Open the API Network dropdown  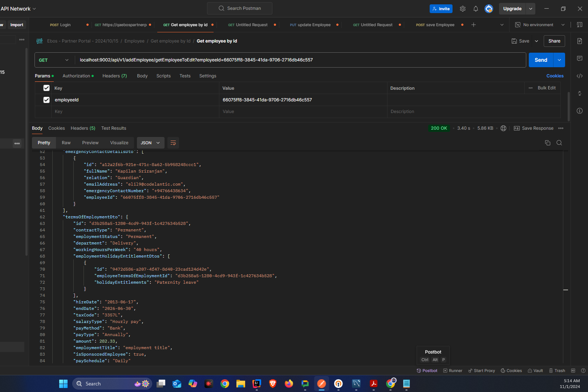(x=19, y=9)
